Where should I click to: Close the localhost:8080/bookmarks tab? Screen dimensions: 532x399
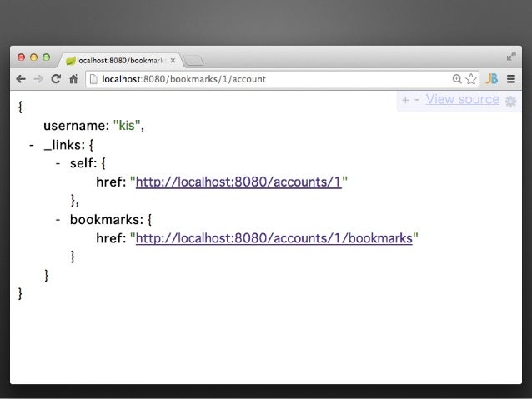click(x=173, y=60)
